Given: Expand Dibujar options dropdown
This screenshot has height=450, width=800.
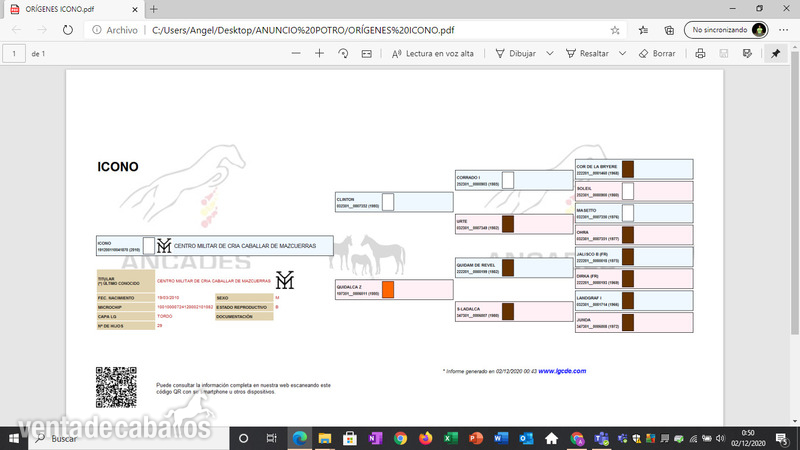Looking at the screenshot, I should pos(549,53).
